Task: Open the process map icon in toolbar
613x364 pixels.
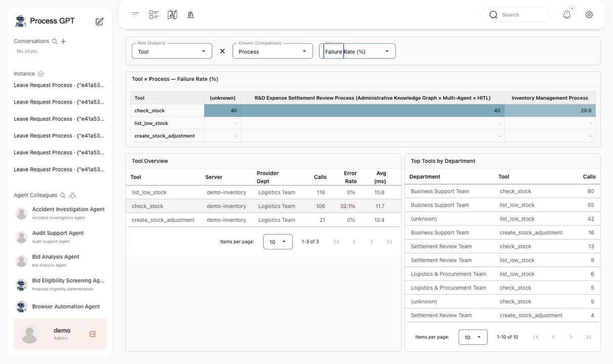Action: 172,15
